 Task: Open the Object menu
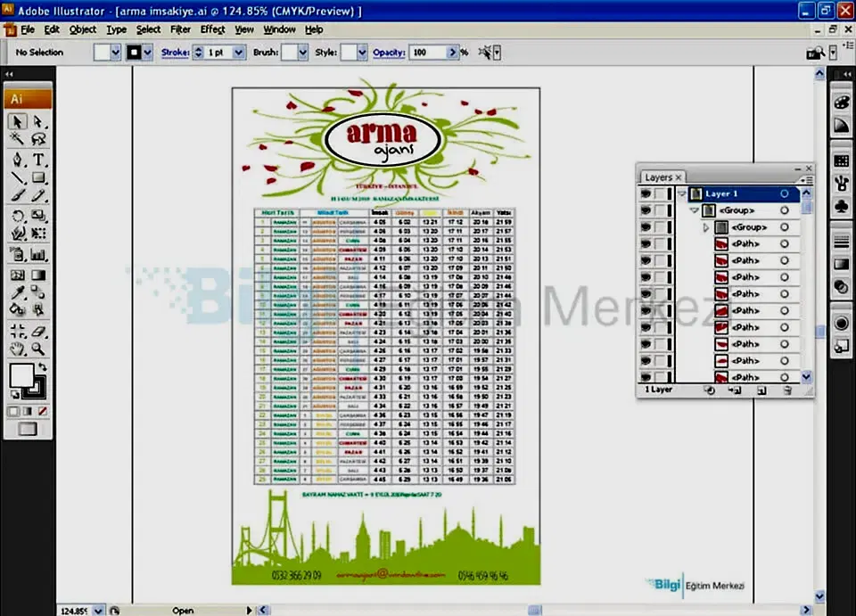point(83,29)
